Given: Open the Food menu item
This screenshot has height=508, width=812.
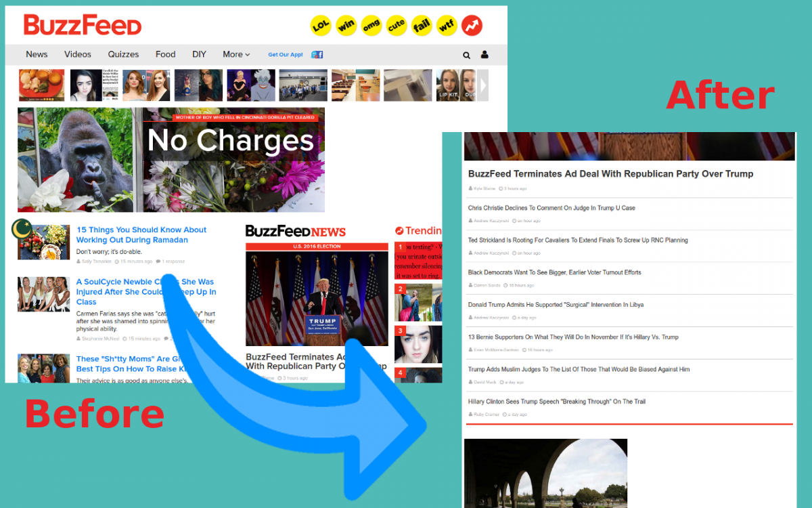Looking at the screenshot, I should pyautogui.click(x=165, y=54).
